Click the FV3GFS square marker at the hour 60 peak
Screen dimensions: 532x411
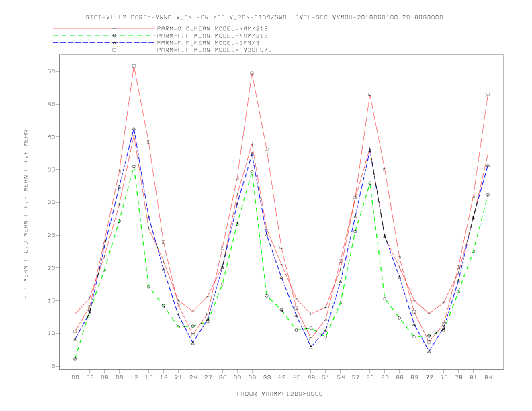tap(370, 94)
